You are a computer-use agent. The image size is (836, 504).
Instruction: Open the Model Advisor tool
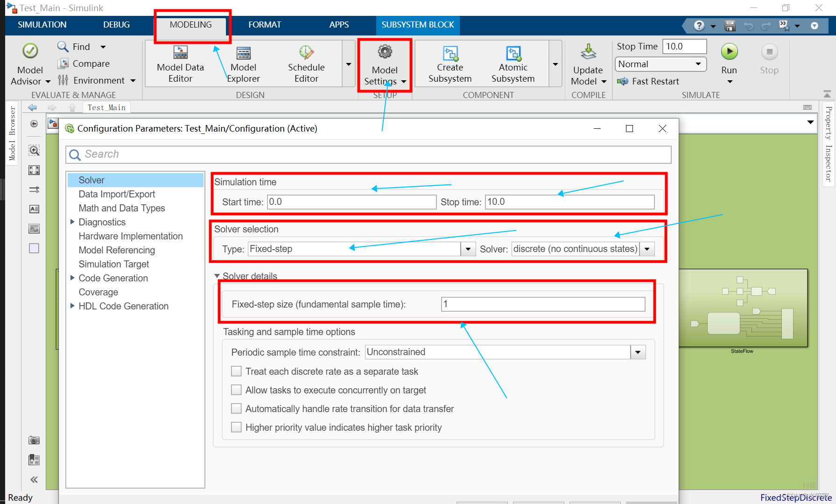pyautogui.click(x=30, y=64)
